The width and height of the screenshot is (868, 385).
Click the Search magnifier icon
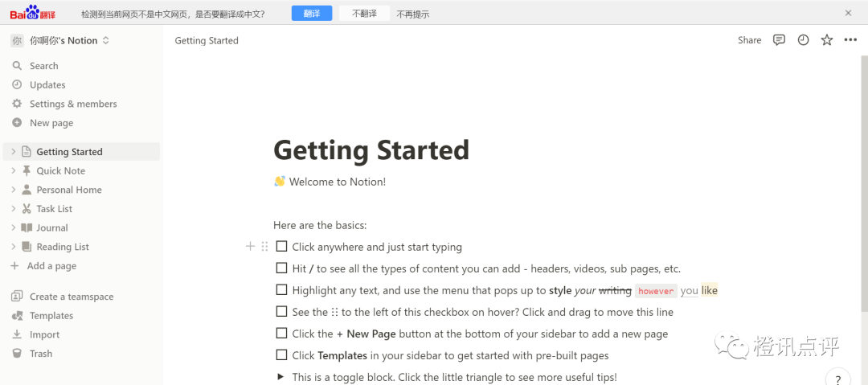(x=17, y=66)
